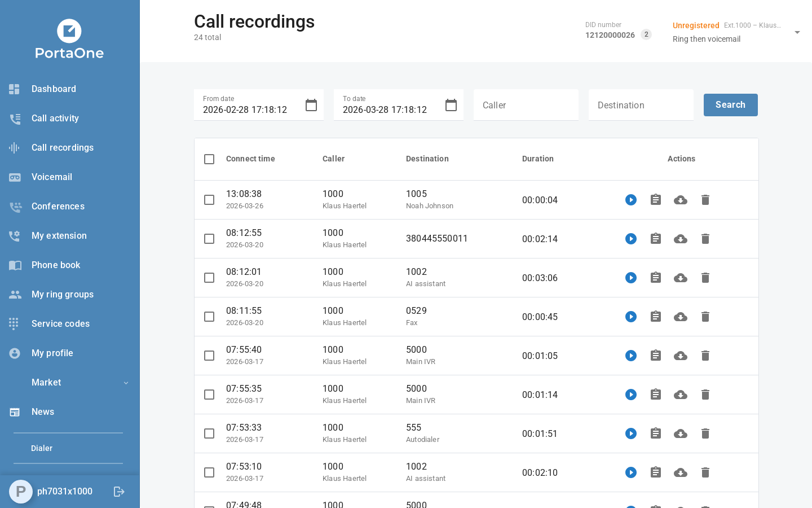Open the To date calendar picker

pos(451,105)
